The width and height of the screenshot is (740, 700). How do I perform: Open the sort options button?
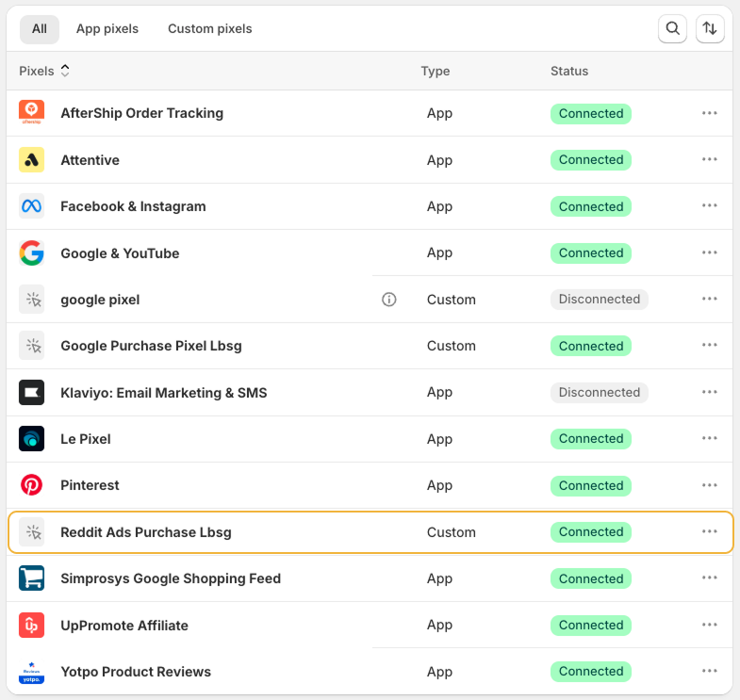(710, 29)
